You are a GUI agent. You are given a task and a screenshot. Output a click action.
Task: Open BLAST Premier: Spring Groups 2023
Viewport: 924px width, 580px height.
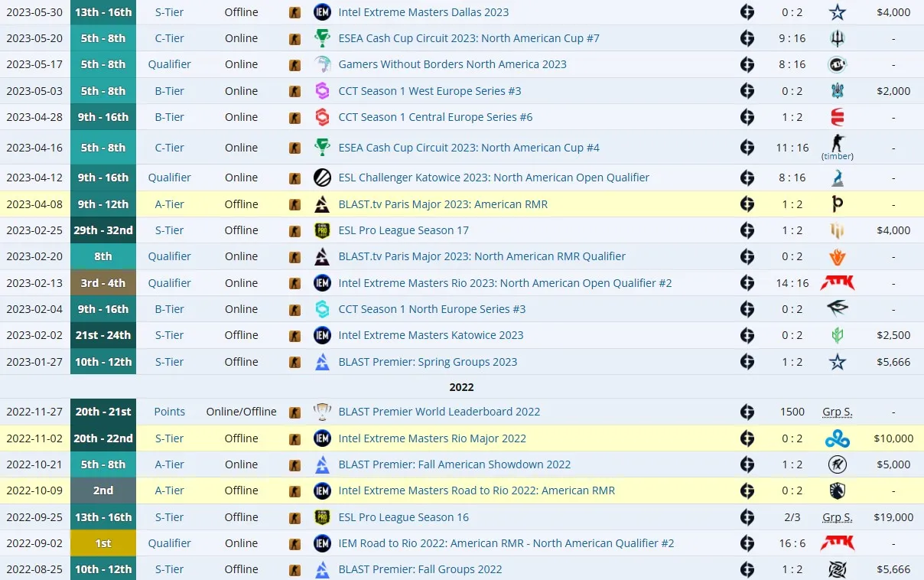coord(428,362)
